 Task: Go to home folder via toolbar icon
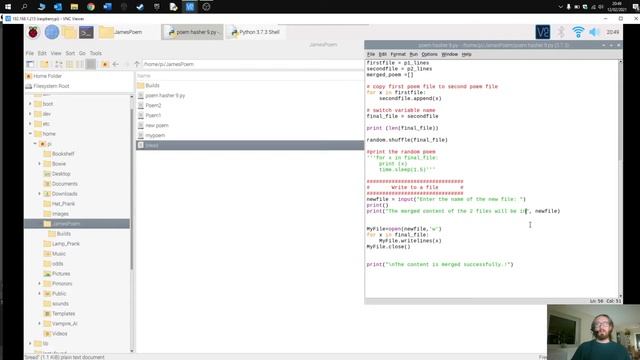point(104,64)
